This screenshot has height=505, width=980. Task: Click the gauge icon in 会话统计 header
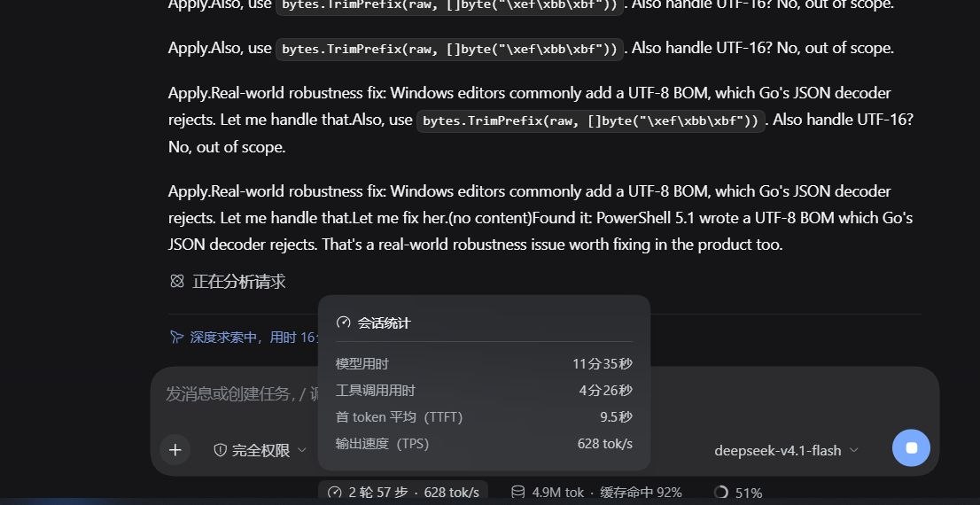(x=343, y=322)
